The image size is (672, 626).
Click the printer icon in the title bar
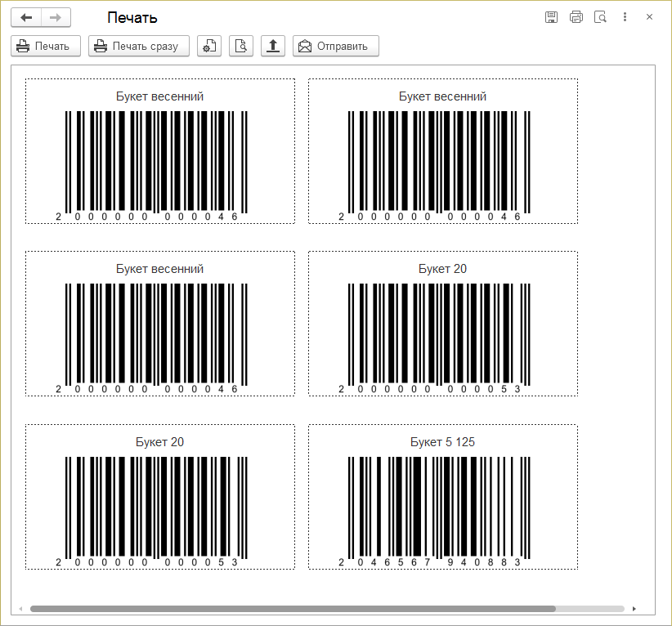point(576,17)
